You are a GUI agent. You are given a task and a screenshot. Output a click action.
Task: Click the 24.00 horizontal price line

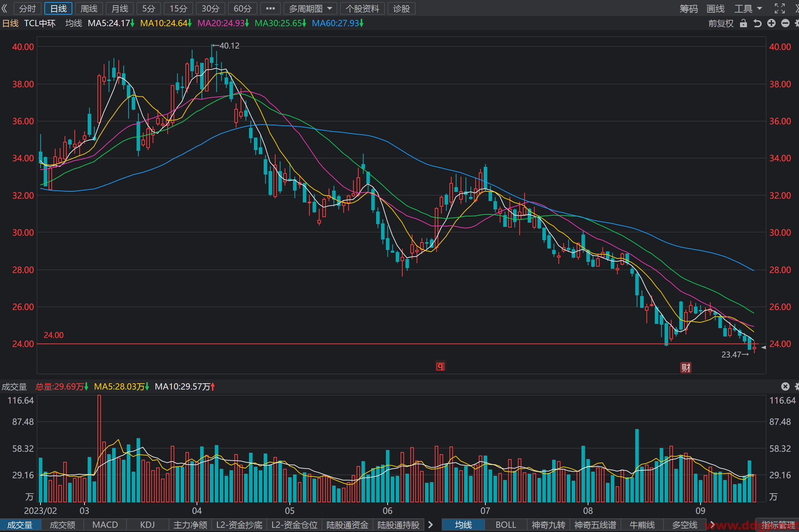pos(398,344)
